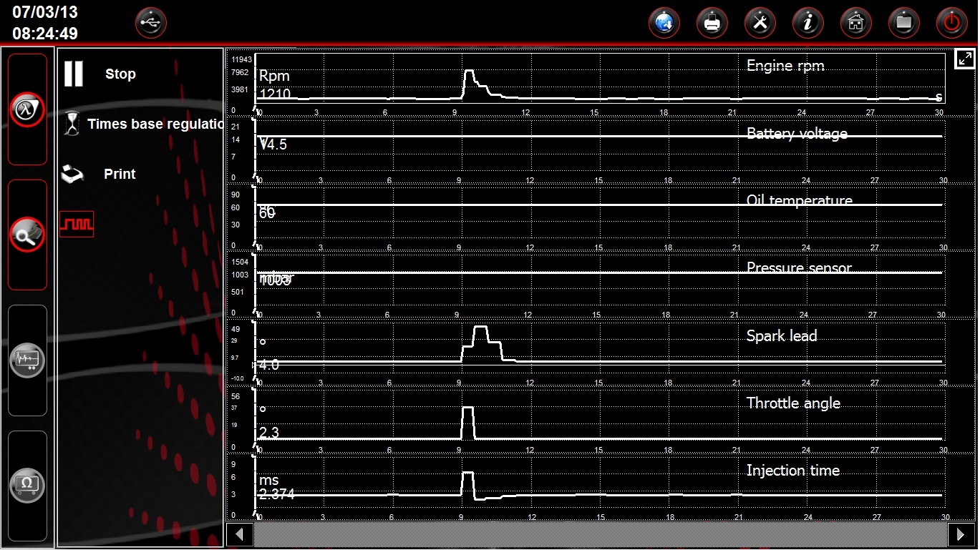Click Print in the left menu
Image resolution: width=980 pixels, height=550 pixels.
coord(100,174)
